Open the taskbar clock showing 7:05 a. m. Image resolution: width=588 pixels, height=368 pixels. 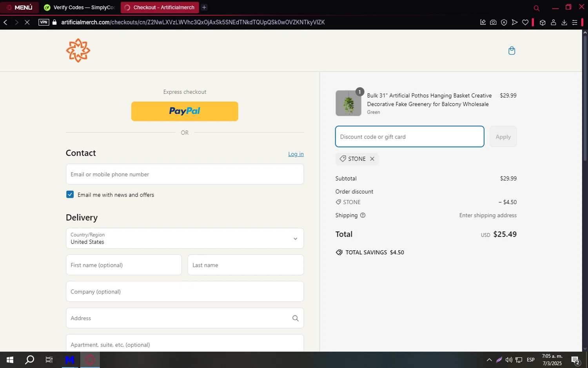[x=552, y=360]
